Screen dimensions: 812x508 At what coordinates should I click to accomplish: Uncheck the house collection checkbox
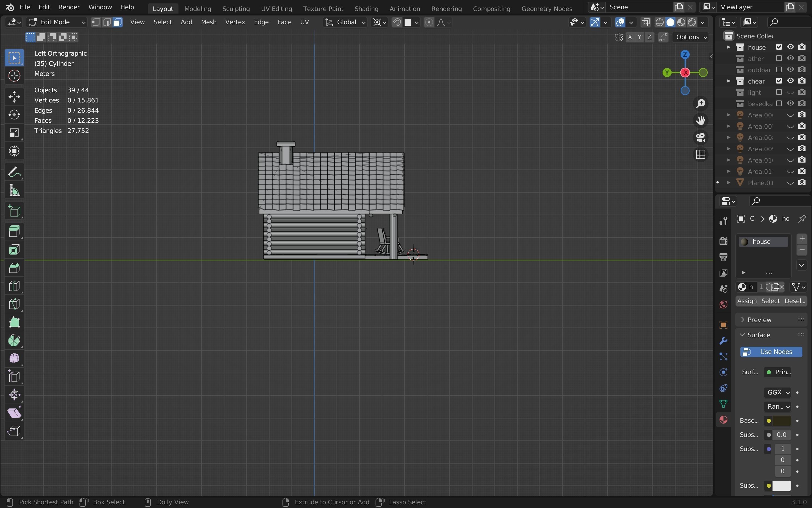pos(779,47)
